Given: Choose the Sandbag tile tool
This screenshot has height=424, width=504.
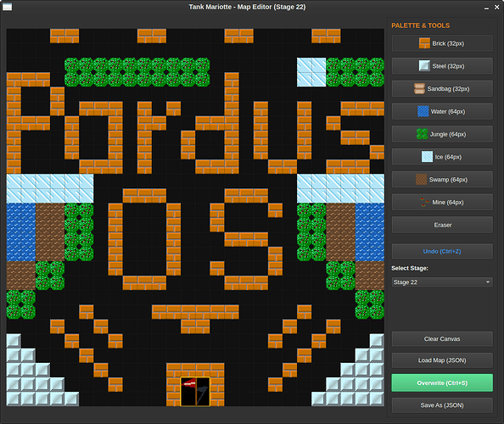Looking at the screenshot, I should (442, 89).
